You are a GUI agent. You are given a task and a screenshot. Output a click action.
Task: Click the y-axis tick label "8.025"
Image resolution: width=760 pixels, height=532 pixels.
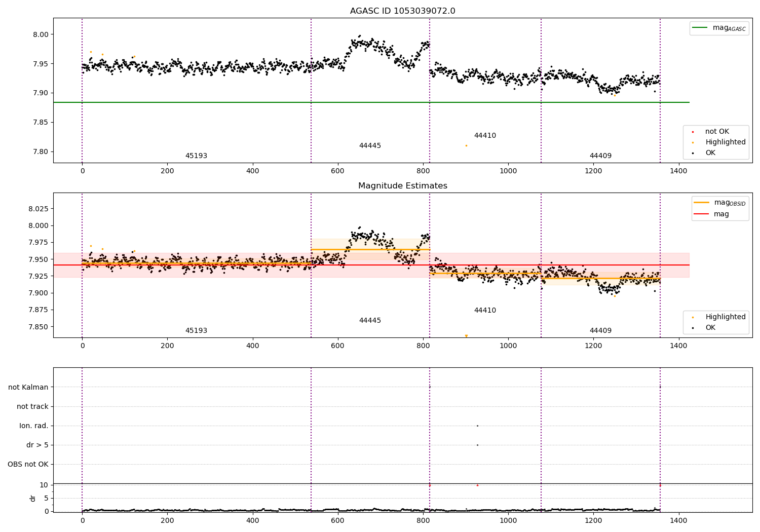click(x=39, y=209)
